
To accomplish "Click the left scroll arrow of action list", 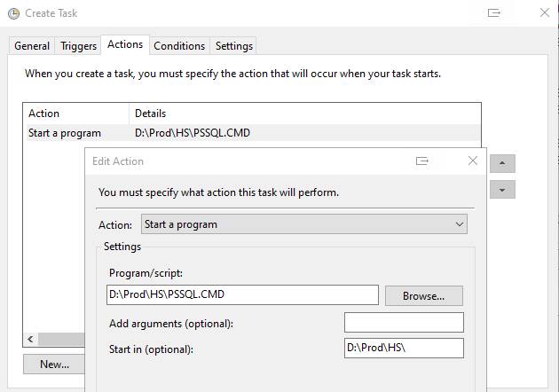I will 31,339.
